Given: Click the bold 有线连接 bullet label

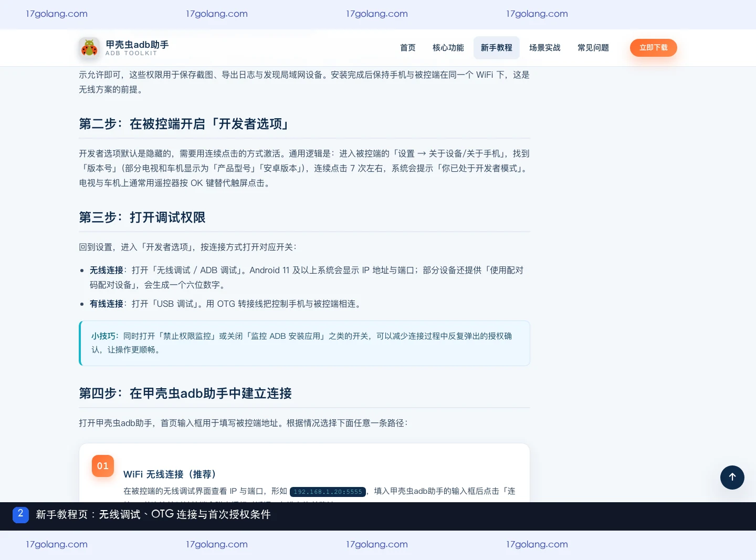Looking at the screenshot, I should point(107,304).
